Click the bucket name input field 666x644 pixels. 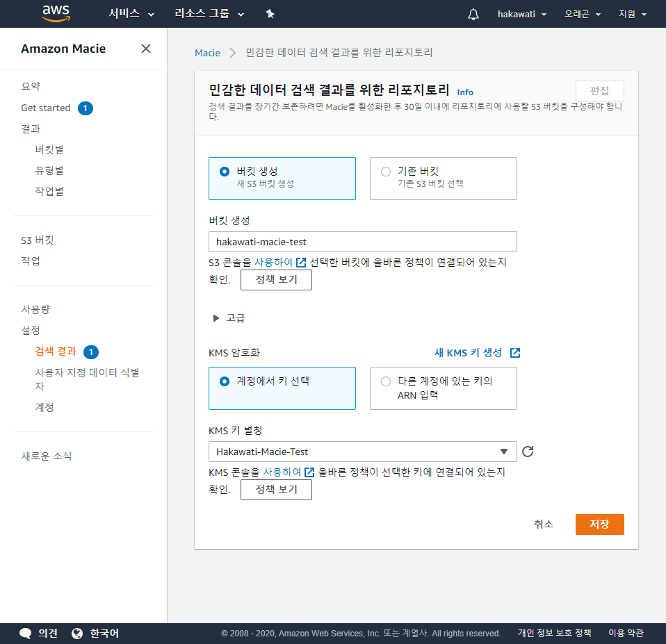coord(363,242)
